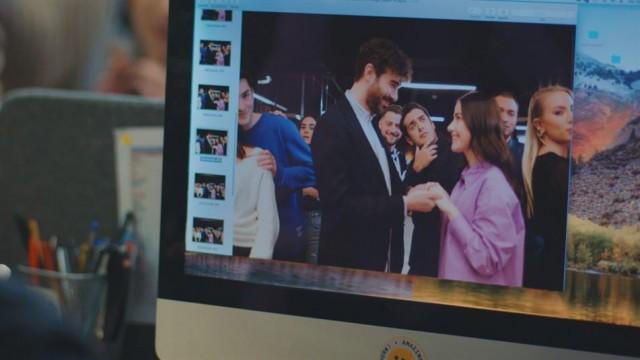Select the bottom thumbnail in the sidebar
Screen dimensions: 640x360
[208, 231]
